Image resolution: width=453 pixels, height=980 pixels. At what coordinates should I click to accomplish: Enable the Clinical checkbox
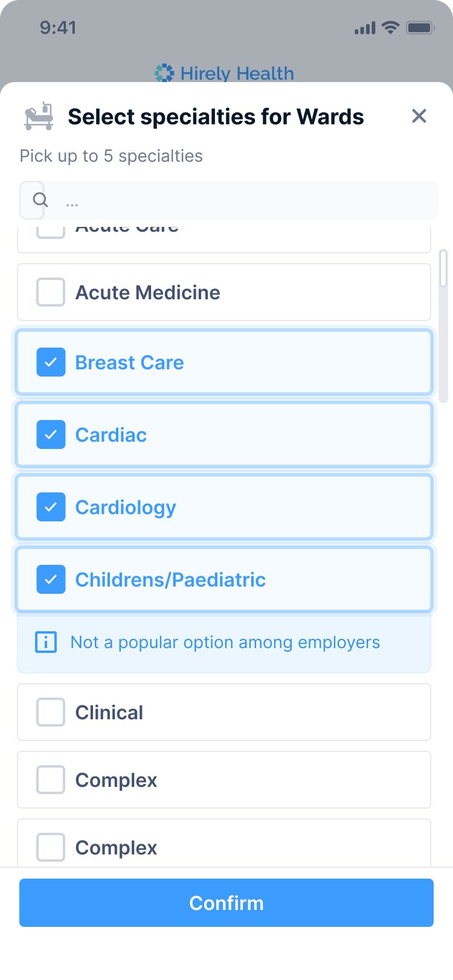point(51,712)
